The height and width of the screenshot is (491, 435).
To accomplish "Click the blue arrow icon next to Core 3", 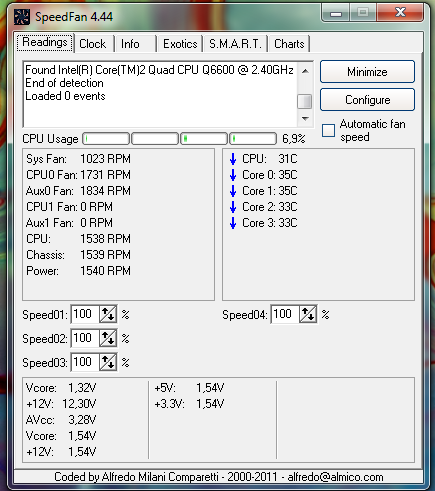I will (233, 223).
